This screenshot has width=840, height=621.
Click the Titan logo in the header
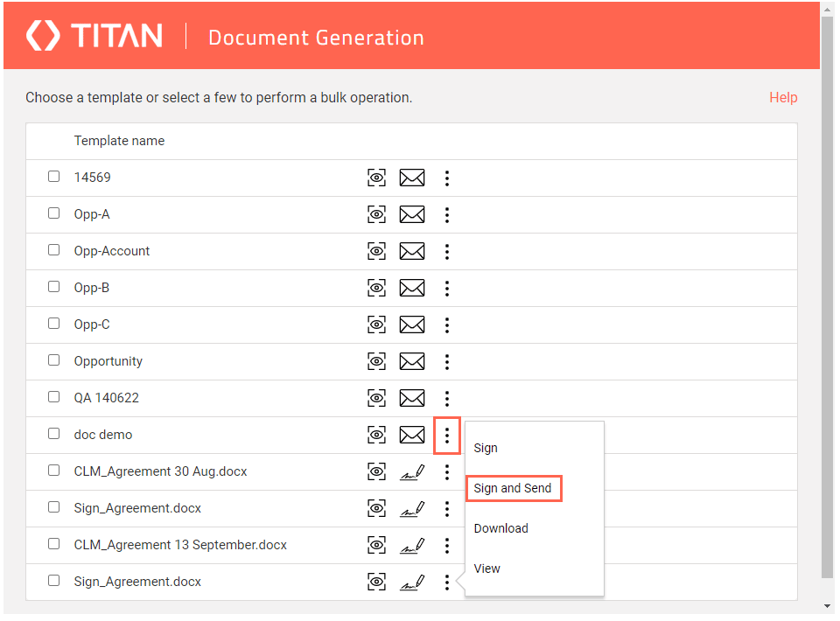pyautogui.click(x=94, y=36)
